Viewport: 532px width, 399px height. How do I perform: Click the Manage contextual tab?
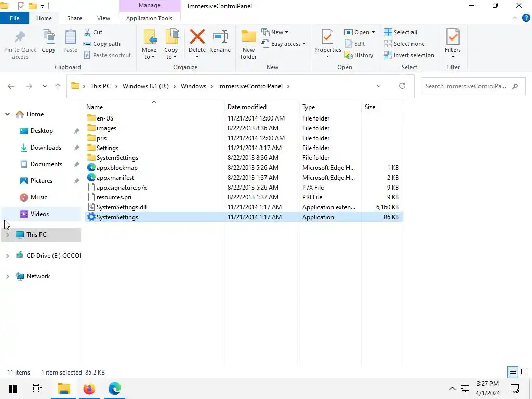tap(150, 6)
